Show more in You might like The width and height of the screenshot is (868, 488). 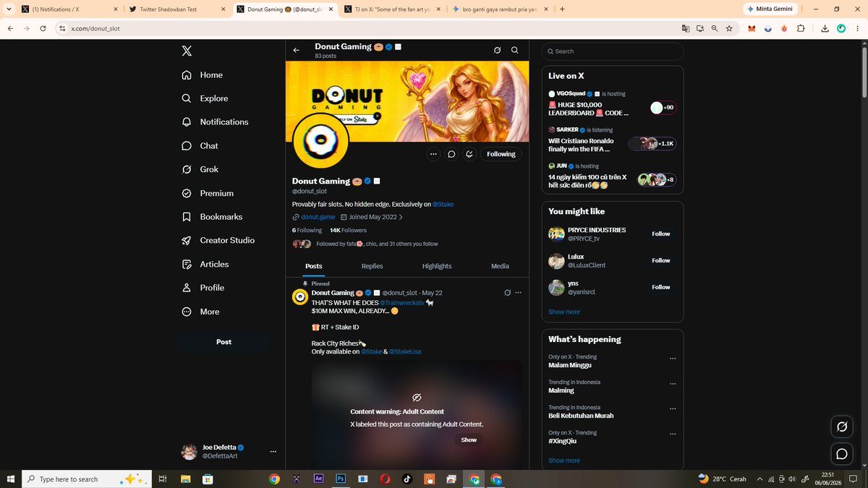(x=563, y=312)
